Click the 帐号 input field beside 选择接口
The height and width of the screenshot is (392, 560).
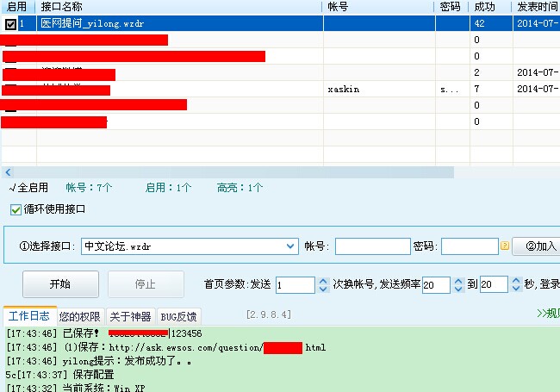372,246
